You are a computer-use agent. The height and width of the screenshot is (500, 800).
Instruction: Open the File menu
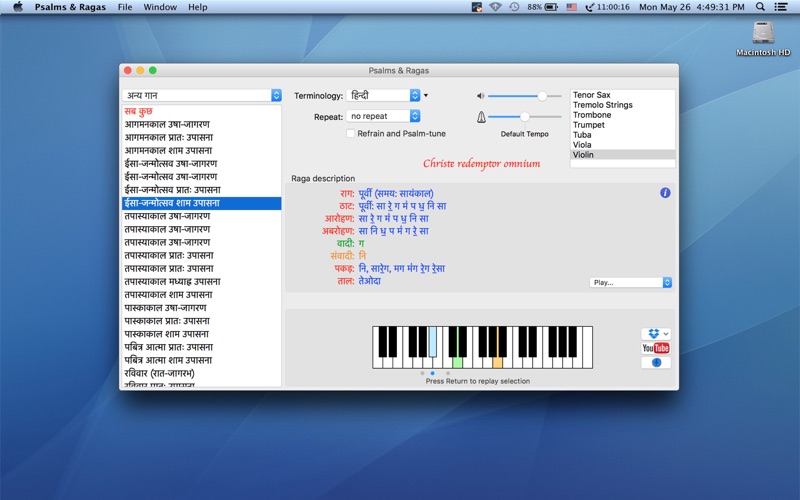[125, 7]
